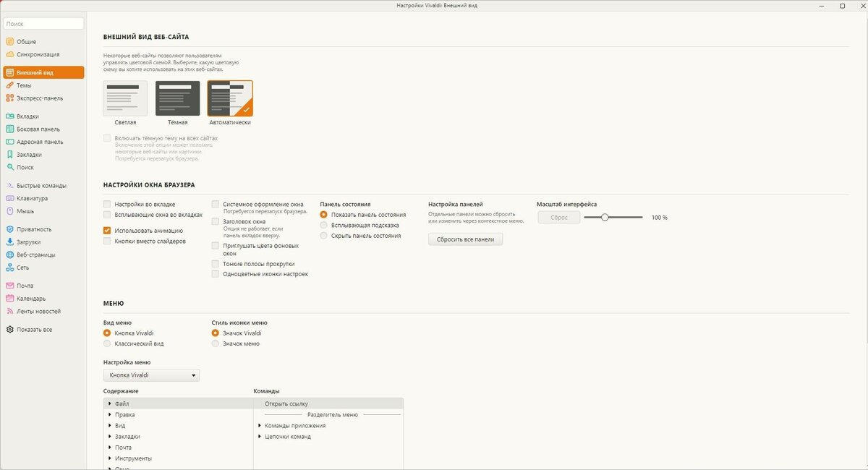The width and height of the screenshot is (868, 470).
Task: Select Кнопка Vivaldi radio button
Action: [107, 333]
